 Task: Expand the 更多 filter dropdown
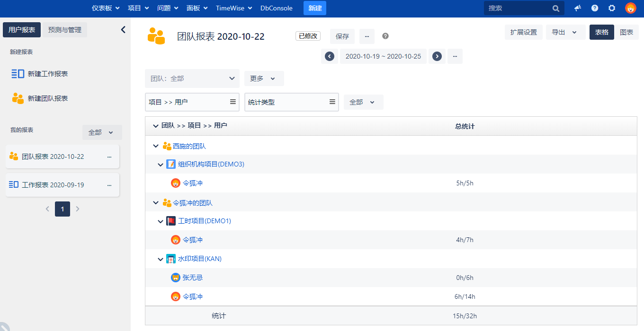coord(264,78)
